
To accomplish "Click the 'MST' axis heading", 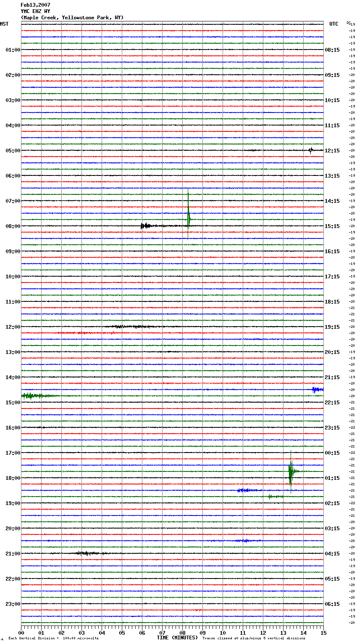I will pyautogui.click(x=4, y=24).
